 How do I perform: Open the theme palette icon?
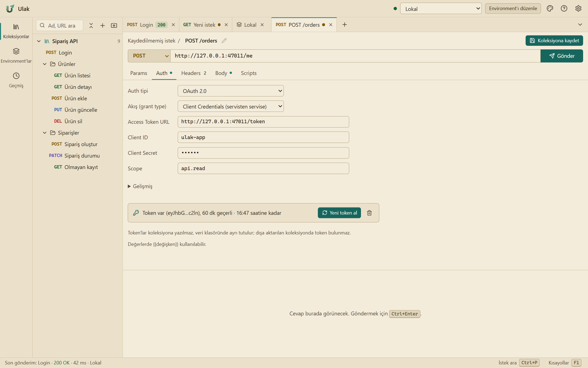(550, 8)
